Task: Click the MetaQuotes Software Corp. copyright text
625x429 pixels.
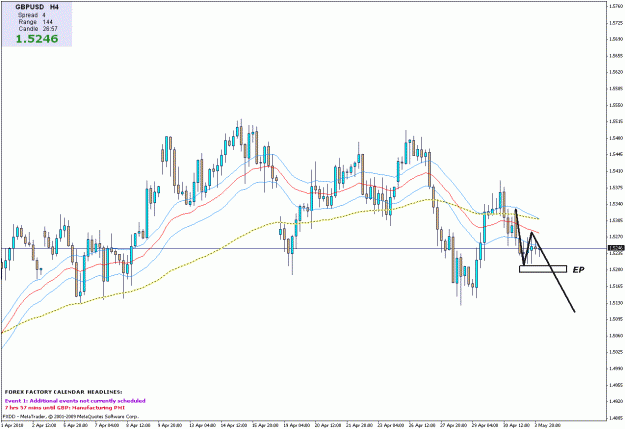Action: tap(71, 417)
